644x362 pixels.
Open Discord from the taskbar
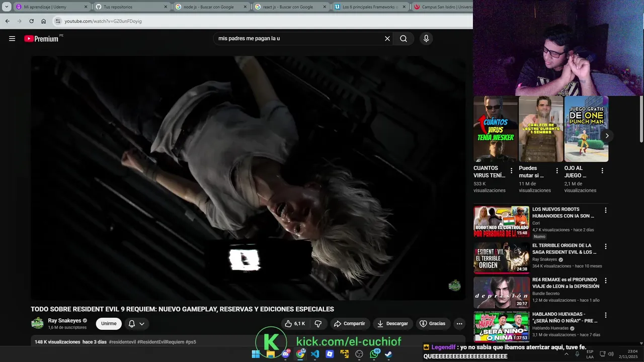(286, 354)
